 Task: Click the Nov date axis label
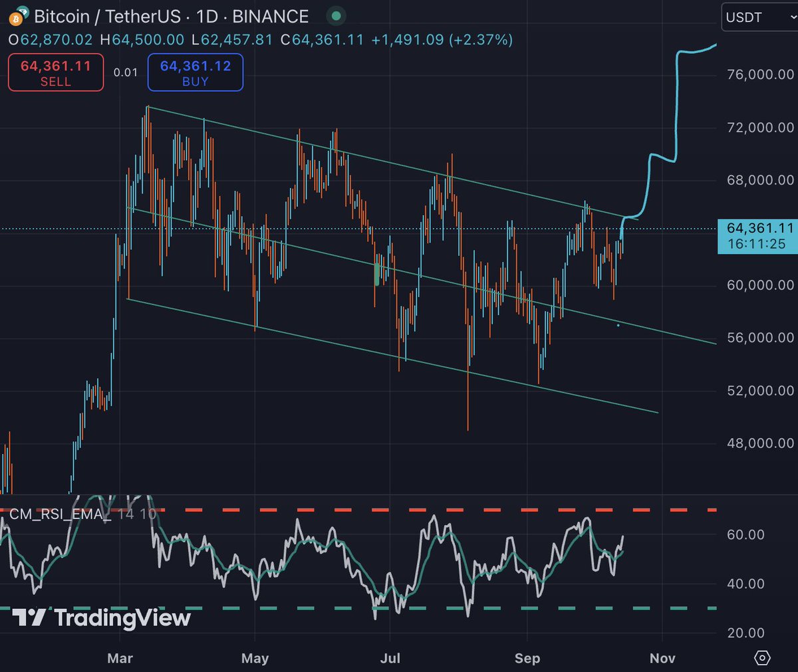[662, 658]
